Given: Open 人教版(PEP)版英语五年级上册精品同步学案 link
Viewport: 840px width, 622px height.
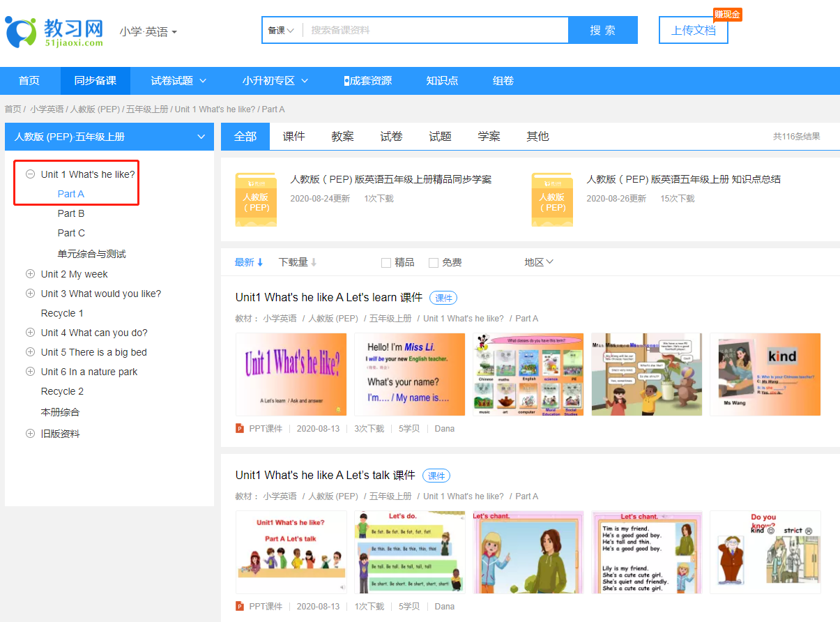Looking at the screenshot, I should [x=391, y=179].
